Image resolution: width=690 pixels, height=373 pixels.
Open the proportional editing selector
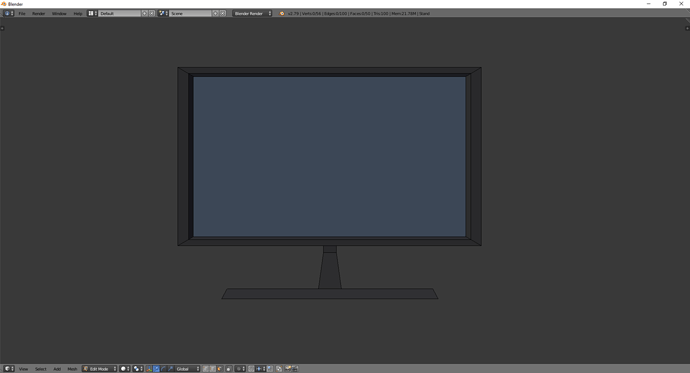[240, 369]
